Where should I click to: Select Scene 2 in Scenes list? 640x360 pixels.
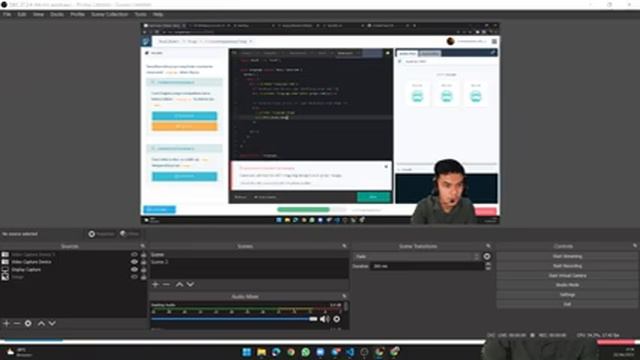(x=249, y=262)
